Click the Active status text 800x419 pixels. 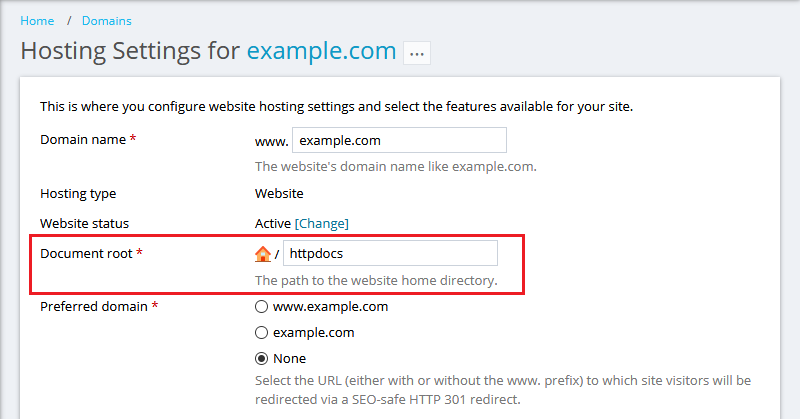coord(273,223)
